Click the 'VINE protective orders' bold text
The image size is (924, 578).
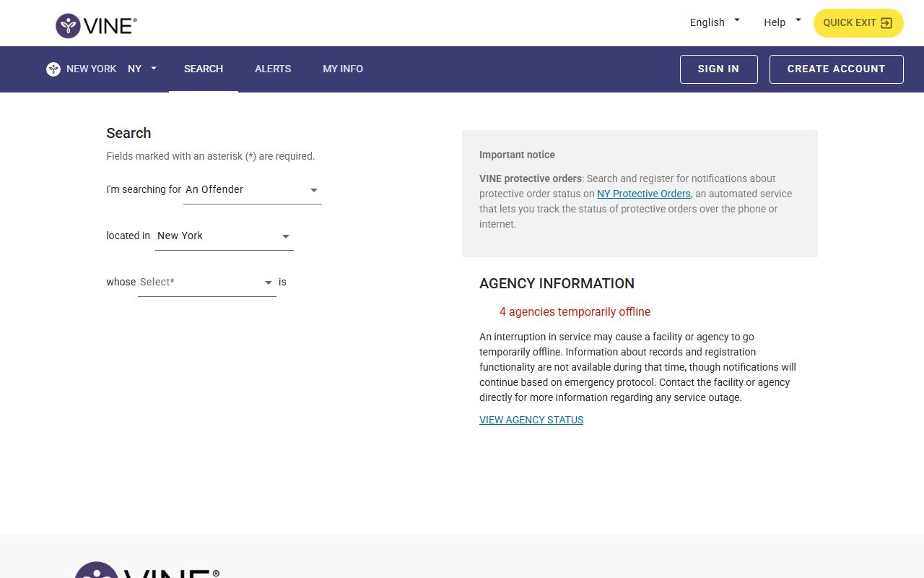[531, 178]
